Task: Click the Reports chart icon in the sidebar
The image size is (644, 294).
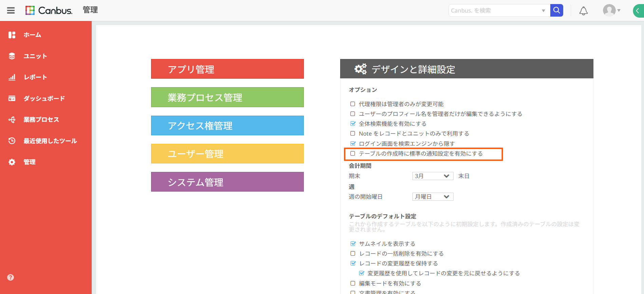Action: coord(12,77)
